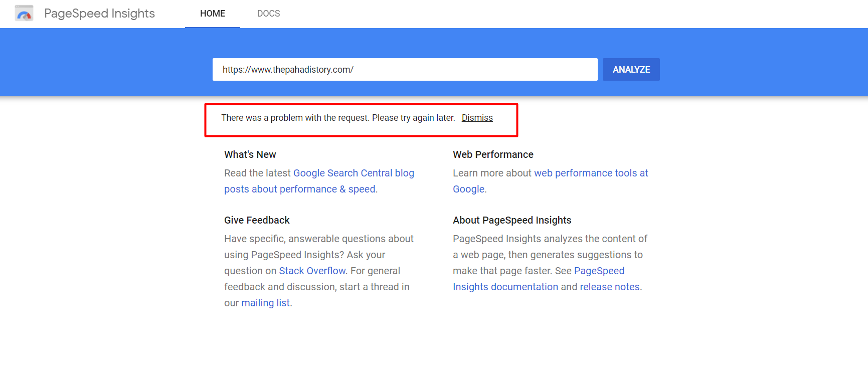Screen dimensions: 868x387
Task: Open PageSpeed Insights documentation link
Action: (505, 287)
